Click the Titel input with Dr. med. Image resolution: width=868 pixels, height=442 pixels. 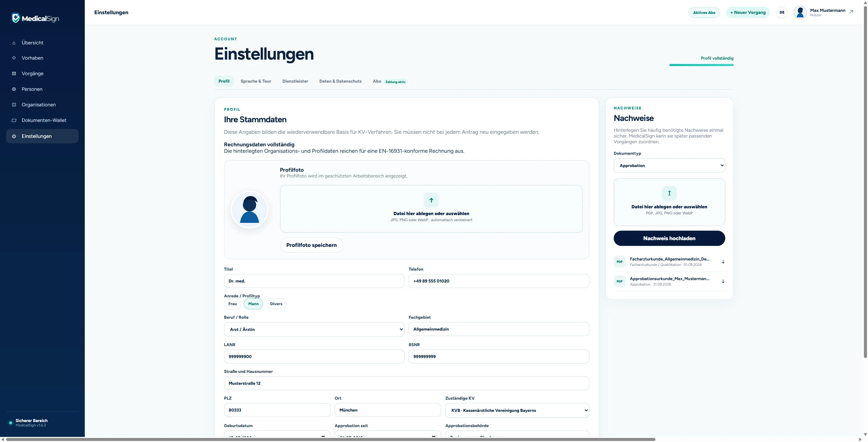(x=314, y=281)
